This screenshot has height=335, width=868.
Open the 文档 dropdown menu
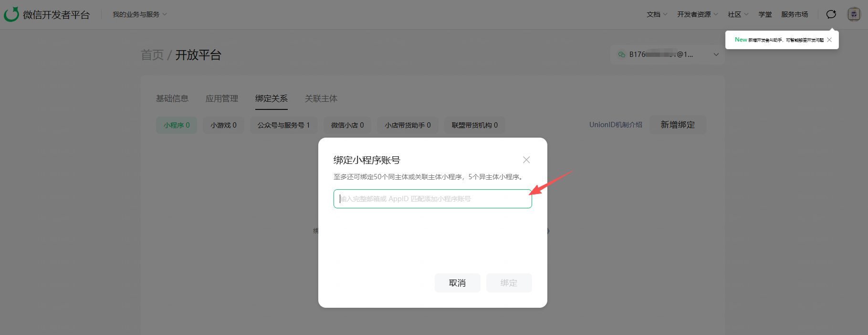657,14
